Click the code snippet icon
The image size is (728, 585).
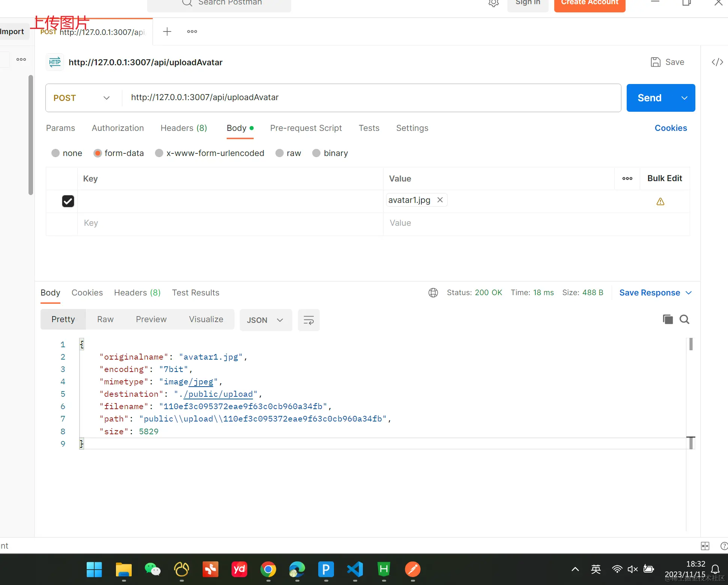[717, 62]
